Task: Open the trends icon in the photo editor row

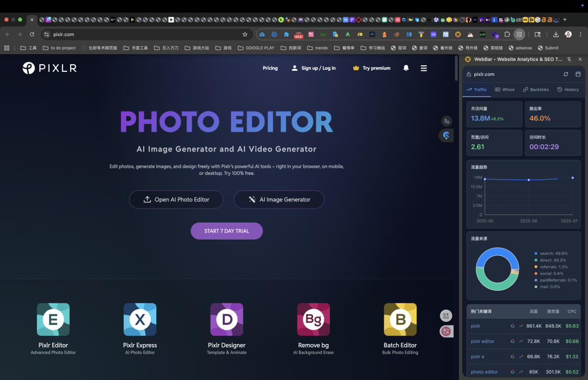Action: click(x=521, y=372)
